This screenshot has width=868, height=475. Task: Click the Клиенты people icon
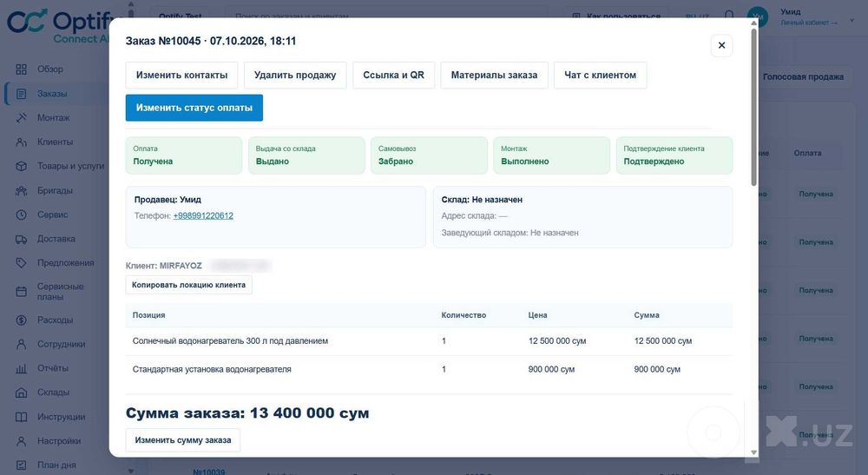(21, 142)
